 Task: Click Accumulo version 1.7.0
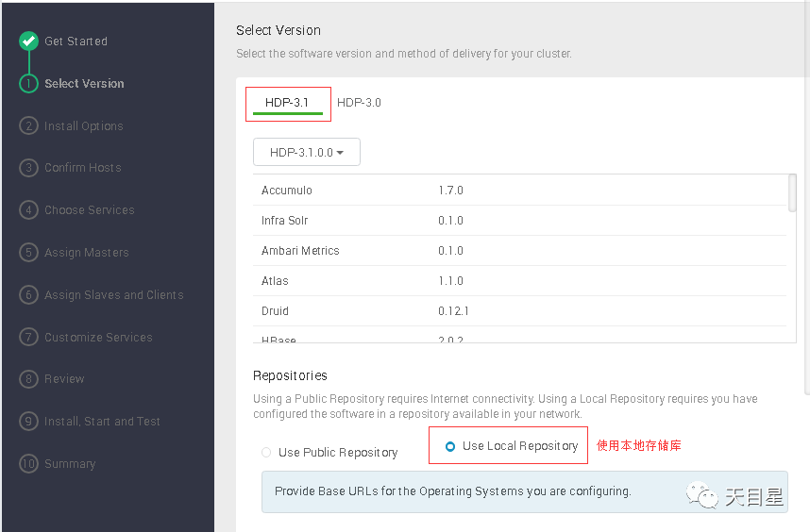[x=450, y=191]
